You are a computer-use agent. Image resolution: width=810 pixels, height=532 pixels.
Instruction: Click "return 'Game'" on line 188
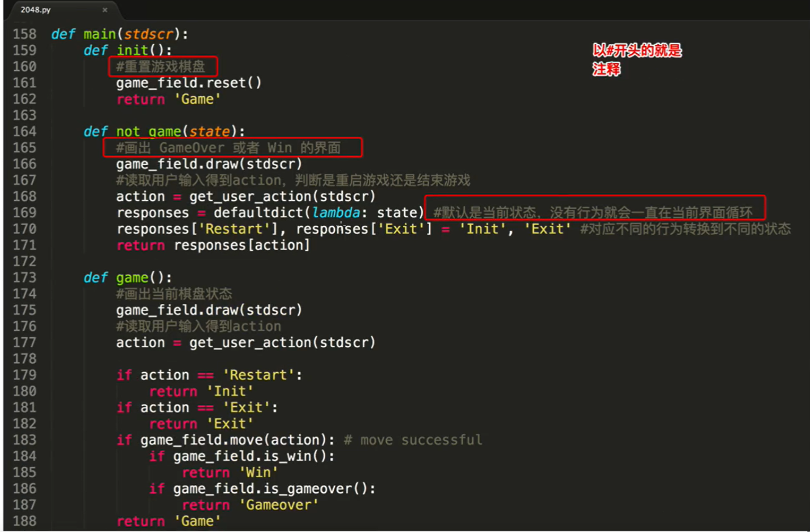[169, 521]
